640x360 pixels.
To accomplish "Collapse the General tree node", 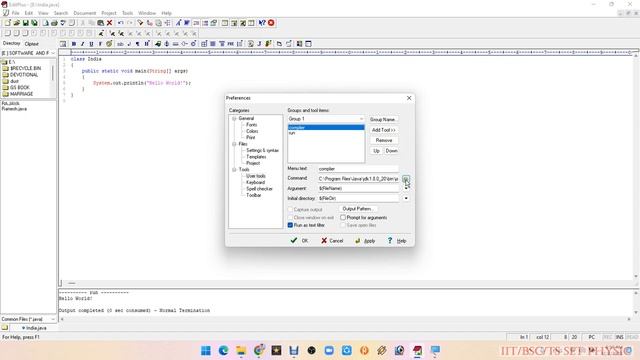I will click(234, 118).
